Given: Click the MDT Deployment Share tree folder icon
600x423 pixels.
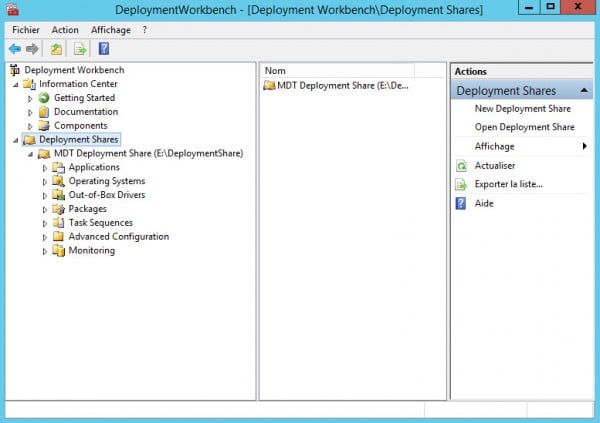Looking at the screenshot, I should (44, 154).
